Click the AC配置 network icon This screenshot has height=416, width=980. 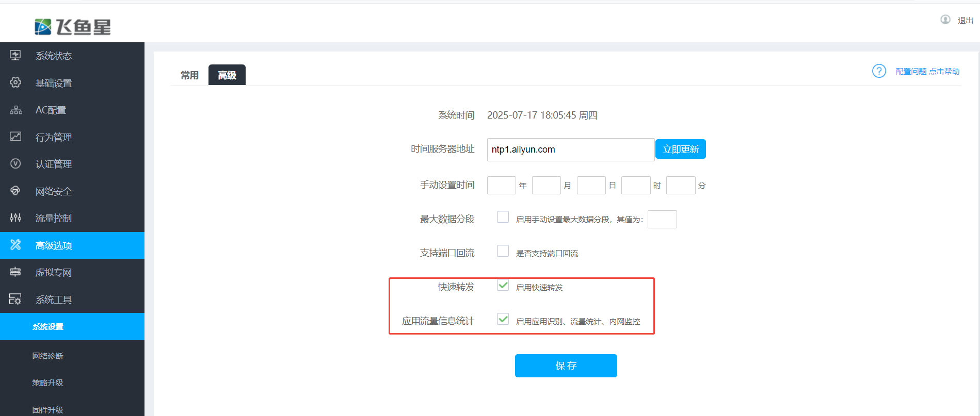(x=15, y=110)
